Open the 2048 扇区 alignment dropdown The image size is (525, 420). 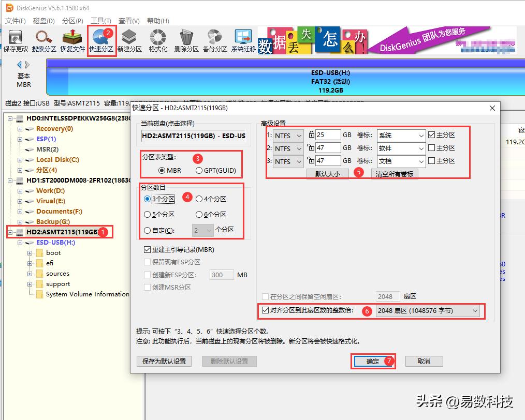coord(428,311)
